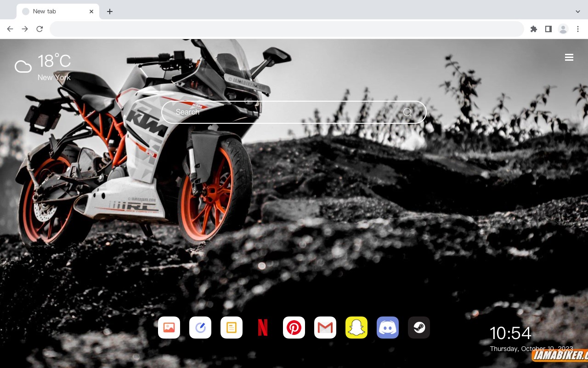Open the blue tasks shortcut icon
This screenshot has height=368, width=588.
[200, 328]
